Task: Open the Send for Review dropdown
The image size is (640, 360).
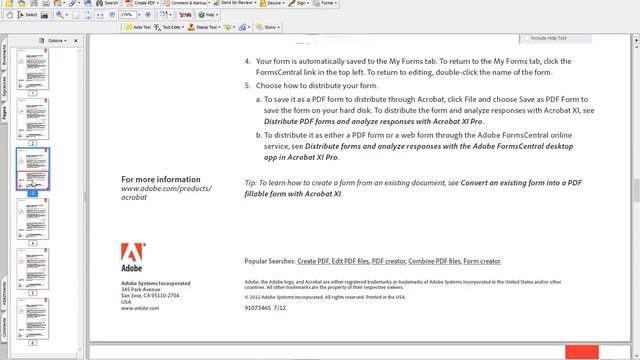Action: click(x=235, y=3)
